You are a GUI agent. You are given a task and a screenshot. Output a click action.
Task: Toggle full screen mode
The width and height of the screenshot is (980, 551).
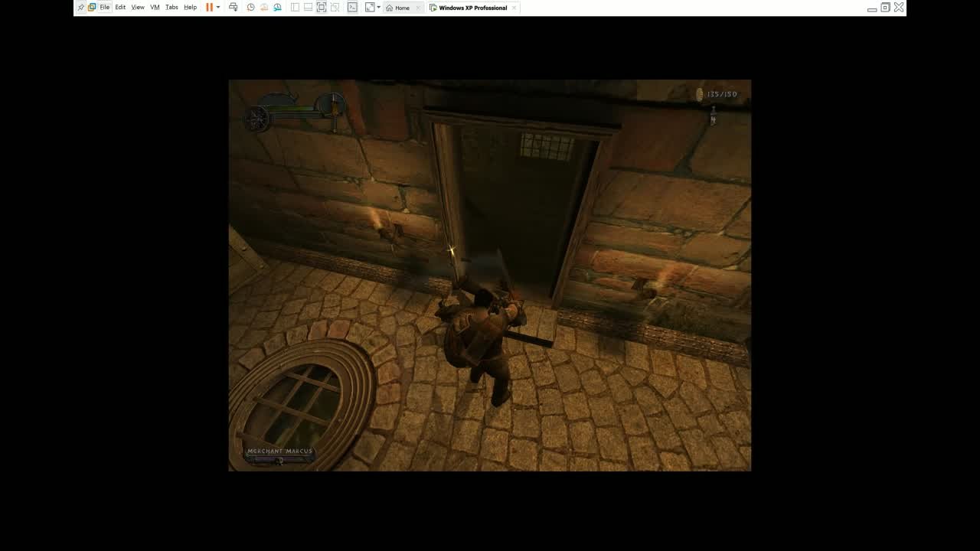(x=322, y=8)
